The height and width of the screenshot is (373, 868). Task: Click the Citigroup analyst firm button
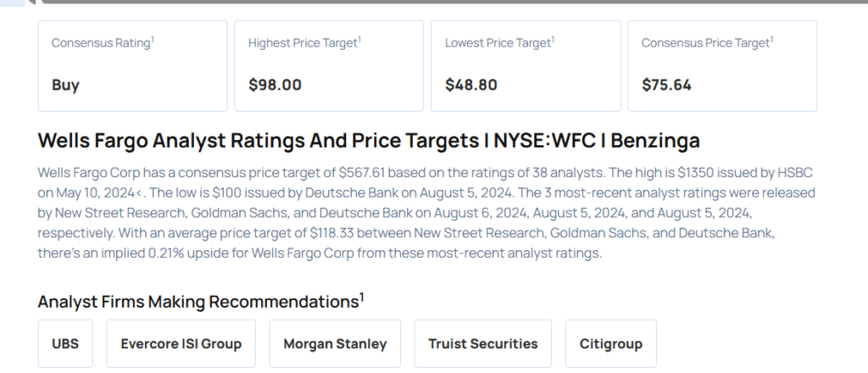tap(610, 343)
